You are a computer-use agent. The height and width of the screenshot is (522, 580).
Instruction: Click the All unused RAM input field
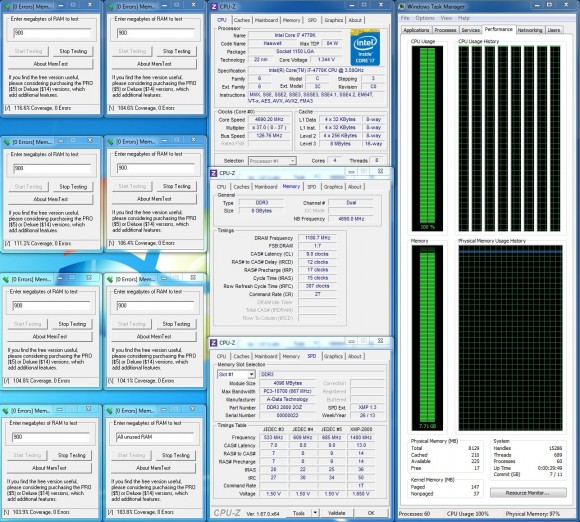[x=154, y=437]
